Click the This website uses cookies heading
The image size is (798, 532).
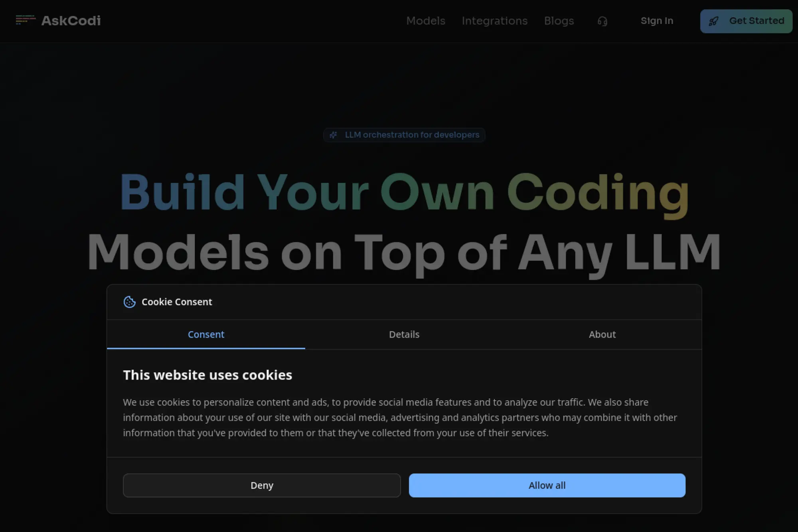pyautogui.click(x=207, y=375)
